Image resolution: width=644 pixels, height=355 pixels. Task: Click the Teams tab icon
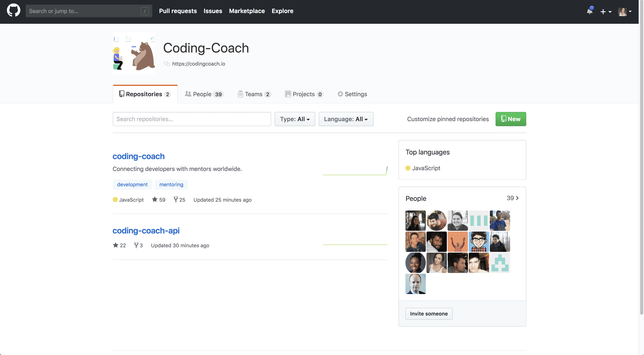pyautogui.click(x=240, y=94)
